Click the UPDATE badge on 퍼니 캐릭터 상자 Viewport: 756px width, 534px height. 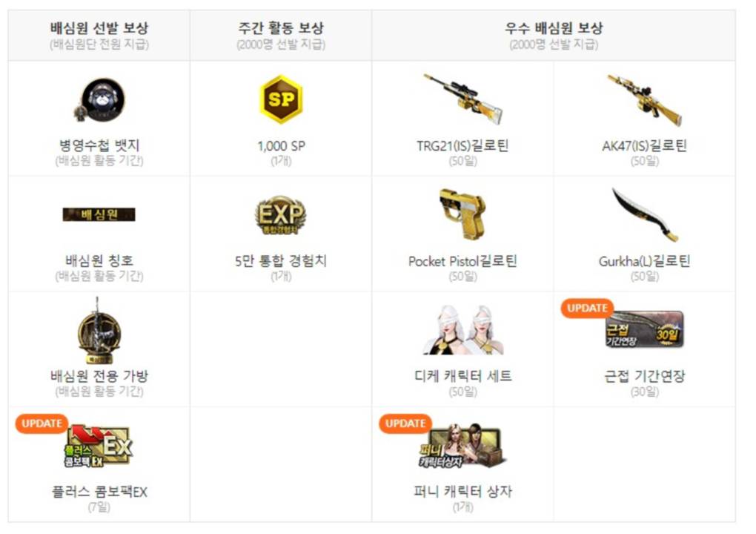405,423
